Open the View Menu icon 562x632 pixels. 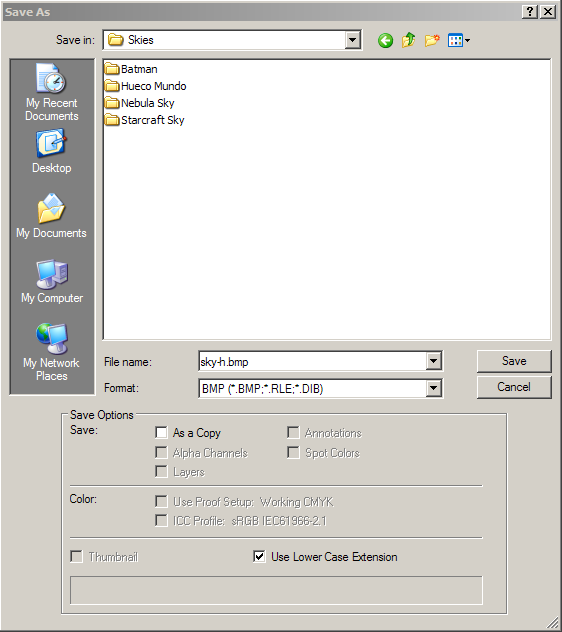459,40
